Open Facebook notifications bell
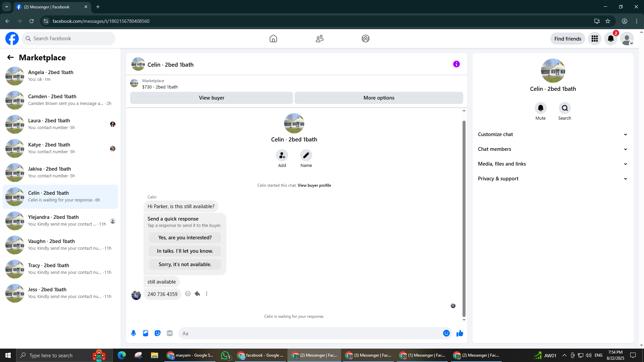 tap(610, 39)
